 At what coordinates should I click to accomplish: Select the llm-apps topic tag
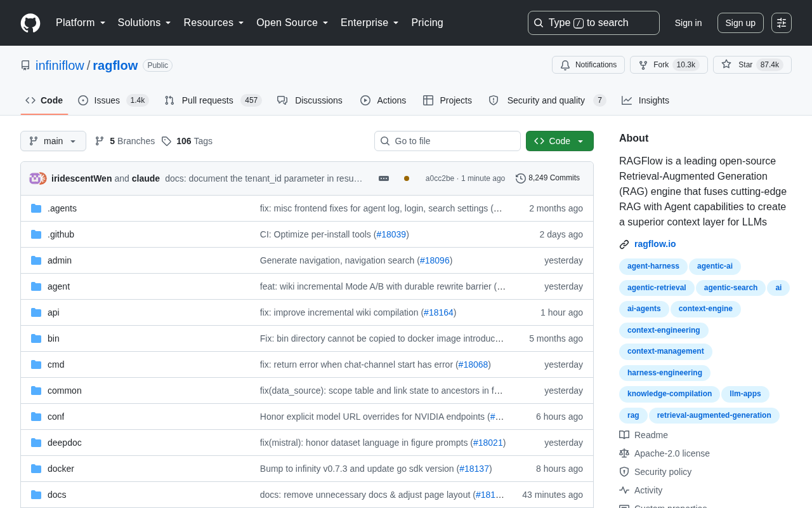pos(745,394)
